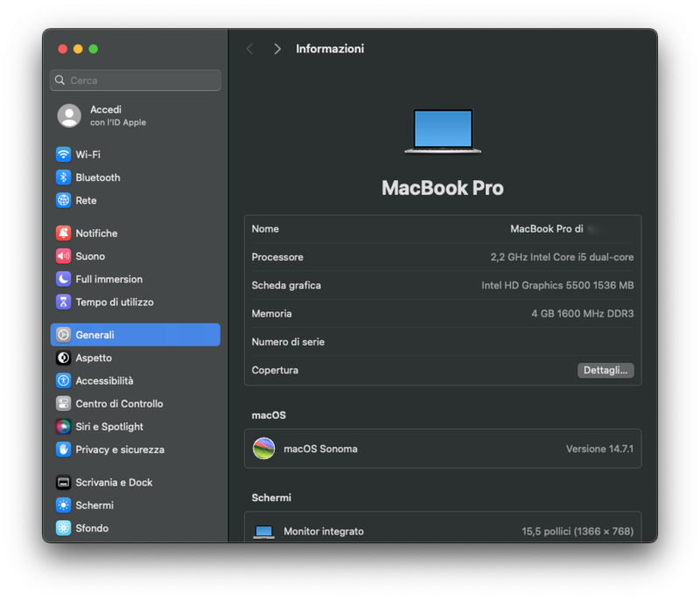The image size is (700, 599).
Task: Select the Generali label in the sidebar
Action: click(95, 335)
